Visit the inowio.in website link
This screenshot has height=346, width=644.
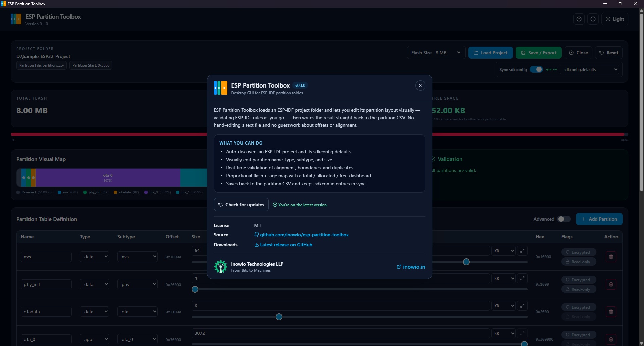tap(411, 267)
